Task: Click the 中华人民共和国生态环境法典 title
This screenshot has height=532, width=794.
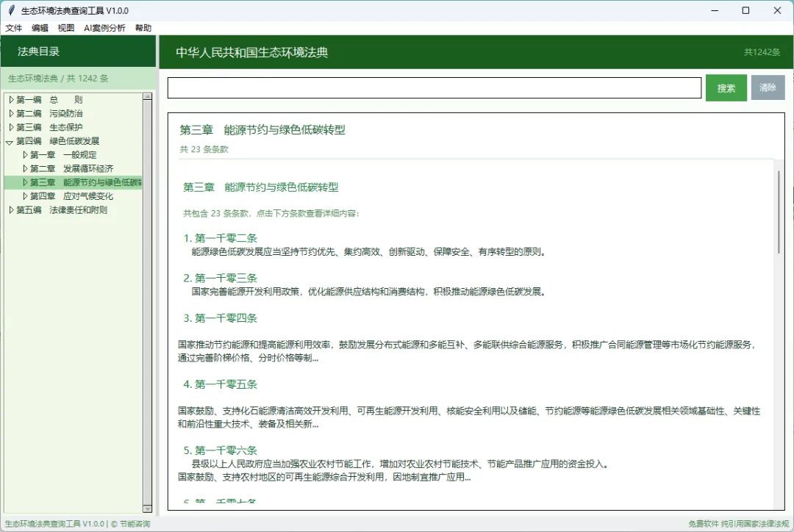Action: click(x=252, y=53)
